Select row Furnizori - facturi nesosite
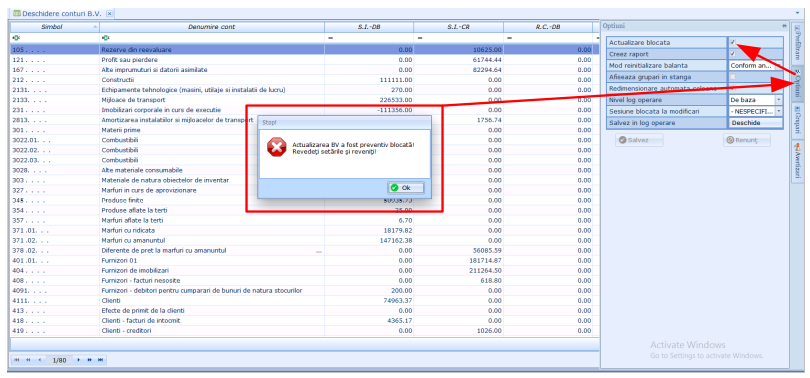Viewport: 810px width, 378px height. (x=304, y=280)
